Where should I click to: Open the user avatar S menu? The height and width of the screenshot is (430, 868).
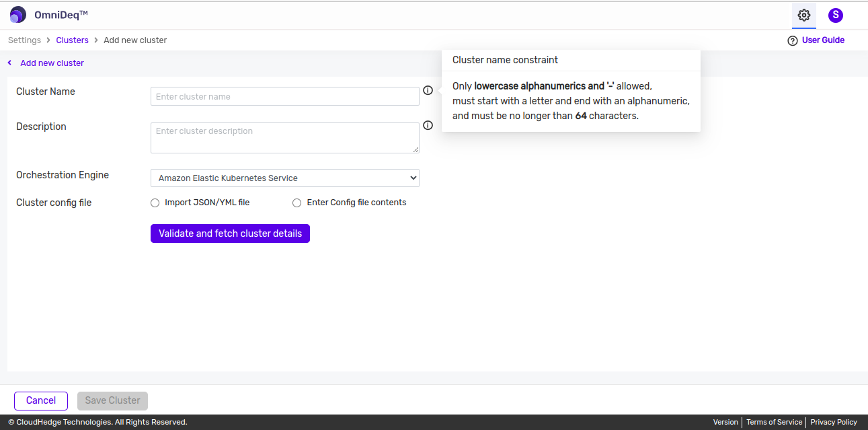[x=836, y=15]
